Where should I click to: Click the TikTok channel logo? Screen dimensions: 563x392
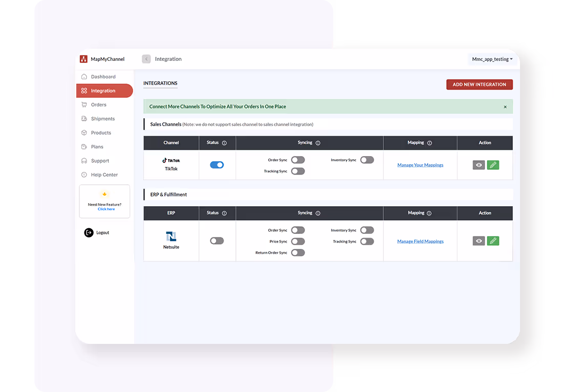[171, 161]
